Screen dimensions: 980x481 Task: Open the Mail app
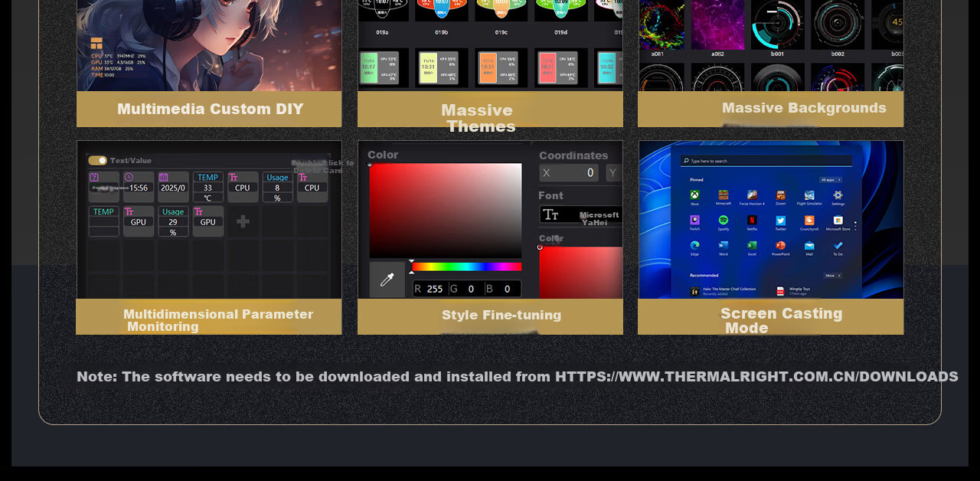(x=809, y=247)
